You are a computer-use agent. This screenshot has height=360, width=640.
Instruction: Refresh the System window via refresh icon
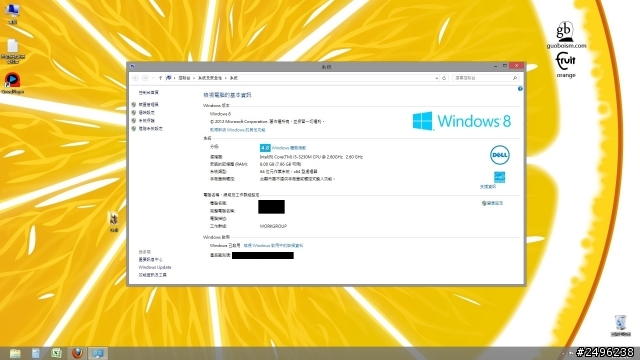click(x=444, y=78)
